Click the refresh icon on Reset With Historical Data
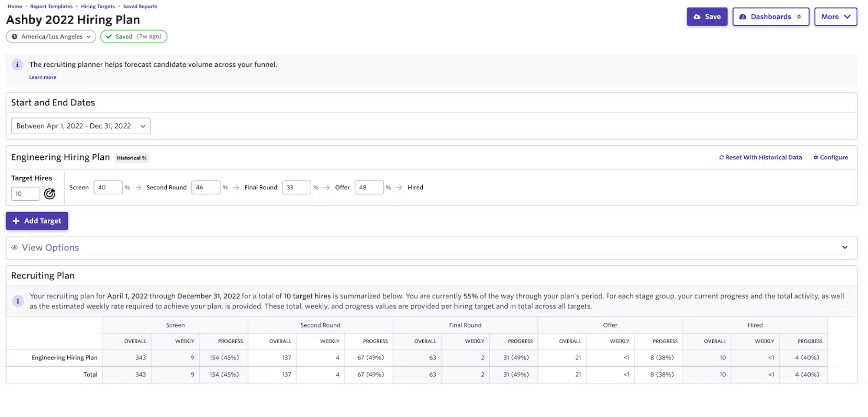The height and width of the screenshot is (417, 868). pyautogui.click(x=722, y=157)
